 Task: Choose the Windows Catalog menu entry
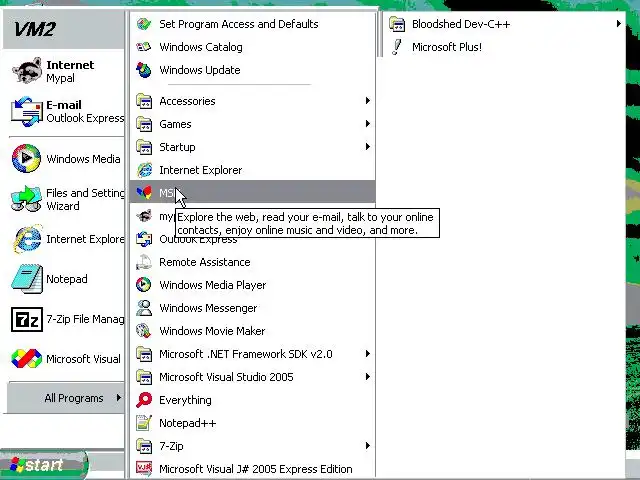pos(253,47)
